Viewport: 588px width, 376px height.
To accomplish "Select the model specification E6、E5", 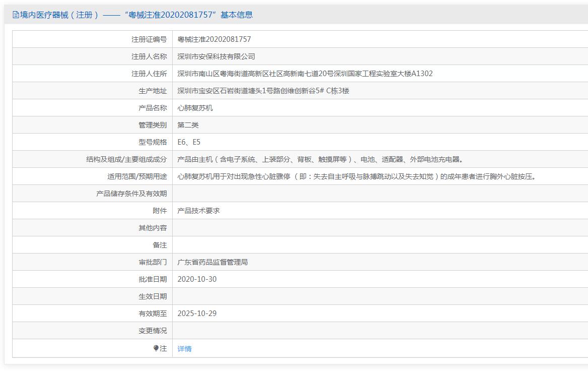I will click(x=189, y=142).
